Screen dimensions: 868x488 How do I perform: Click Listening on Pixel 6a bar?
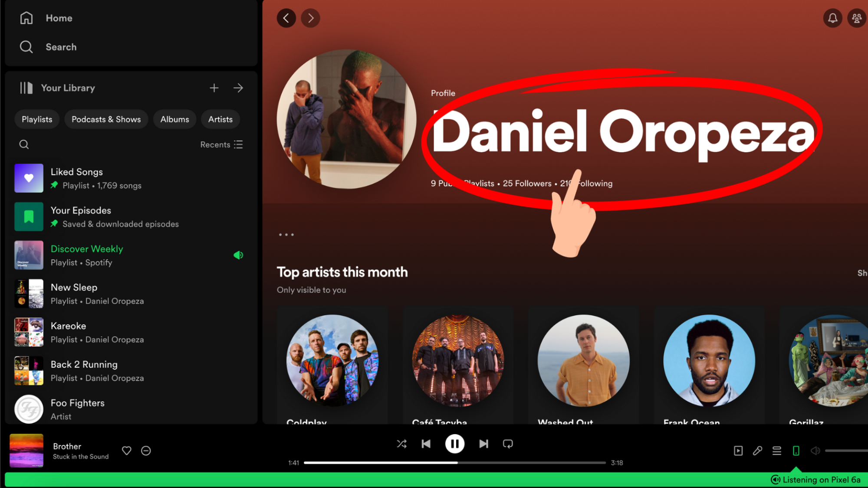click(436, 480)
